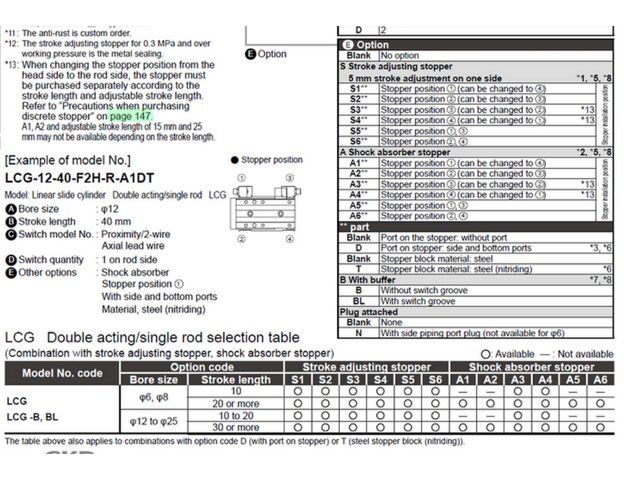Select "Stopper block material: steel (nitriding)" row
This screenshot has height=480, width=640.
pos(476,269)
